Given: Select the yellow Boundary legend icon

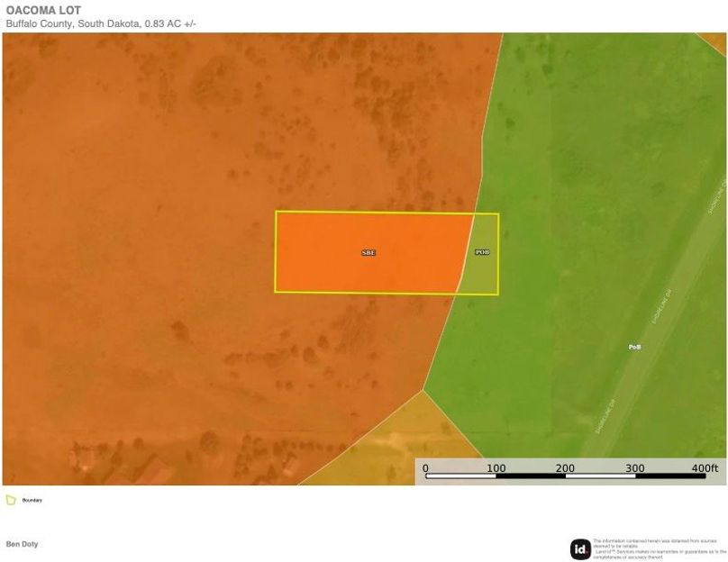Looking at the screenshot, I should coord(13,499).
